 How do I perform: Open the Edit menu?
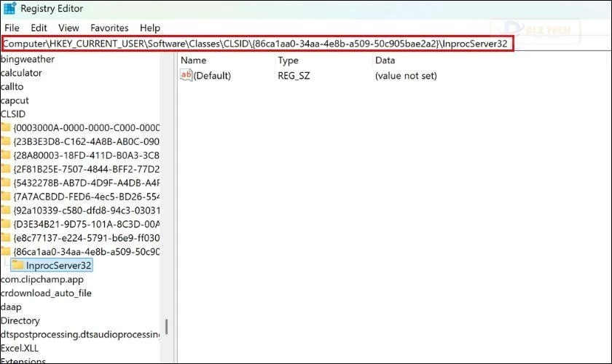click(39, 28)
